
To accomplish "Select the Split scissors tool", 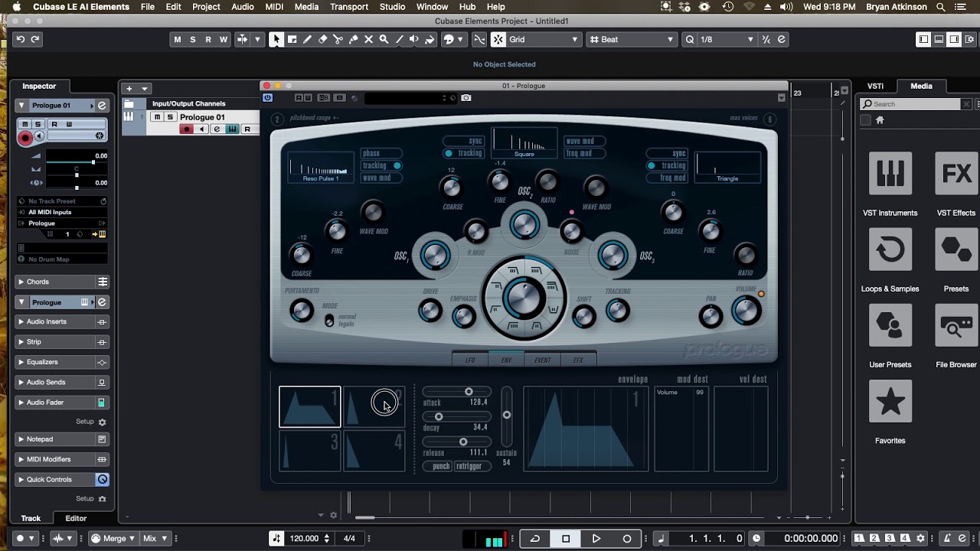I will [x=338, y=39].
